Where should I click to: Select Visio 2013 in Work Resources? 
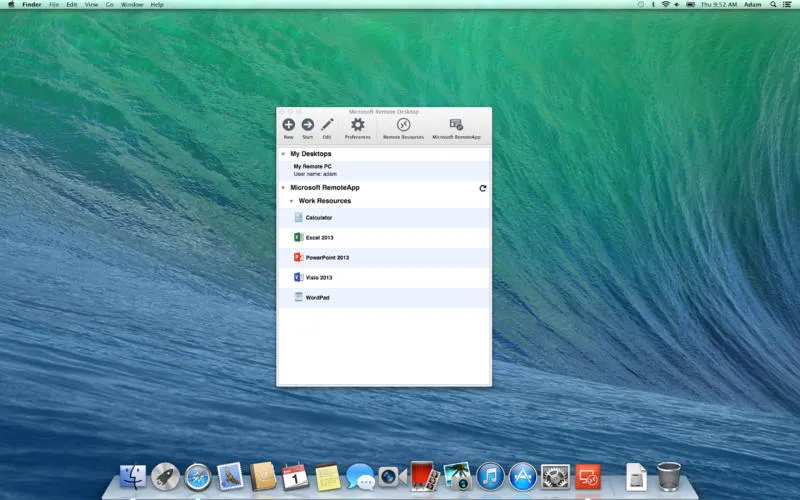pos(319,277)
